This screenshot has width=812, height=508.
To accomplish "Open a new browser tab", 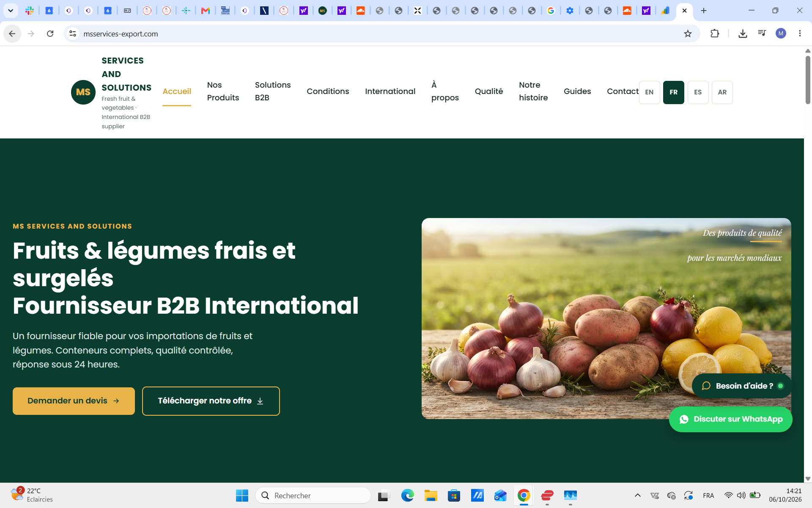I will tap(704, 11).
